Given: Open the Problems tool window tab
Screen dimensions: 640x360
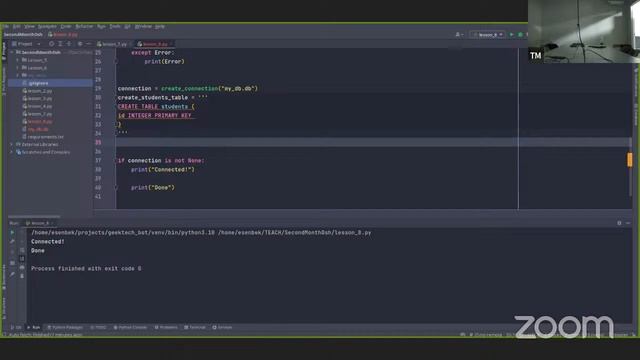Looking at the screenshot, I should pos(166,327).
